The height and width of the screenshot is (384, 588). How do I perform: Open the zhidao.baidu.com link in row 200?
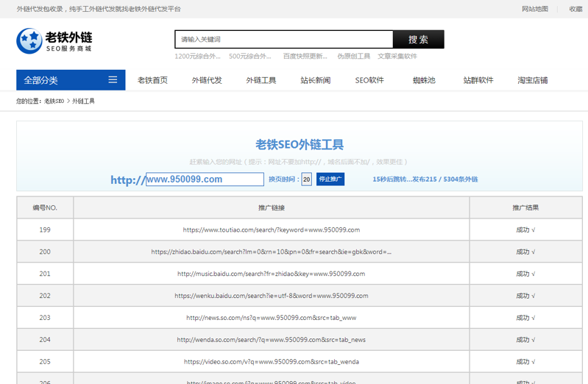point(272,252)
